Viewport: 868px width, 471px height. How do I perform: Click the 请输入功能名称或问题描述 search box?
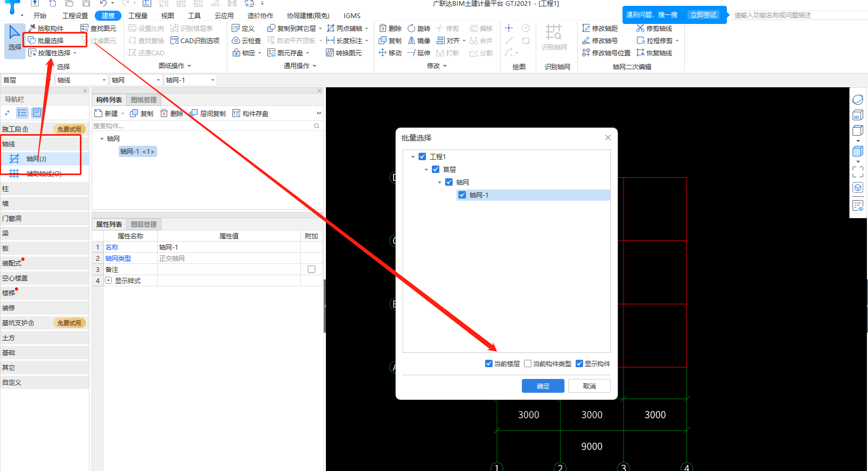[799, 15]
